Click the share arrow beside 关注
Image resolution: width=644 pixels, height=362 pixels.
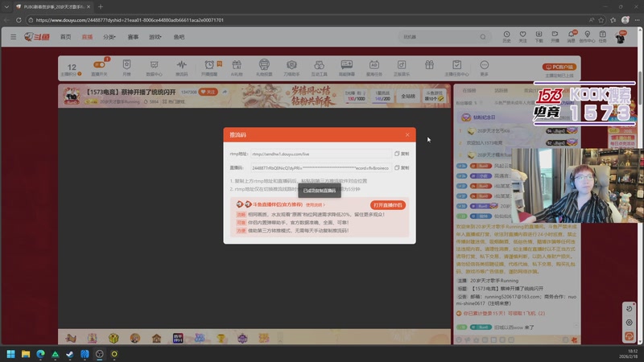225,92
